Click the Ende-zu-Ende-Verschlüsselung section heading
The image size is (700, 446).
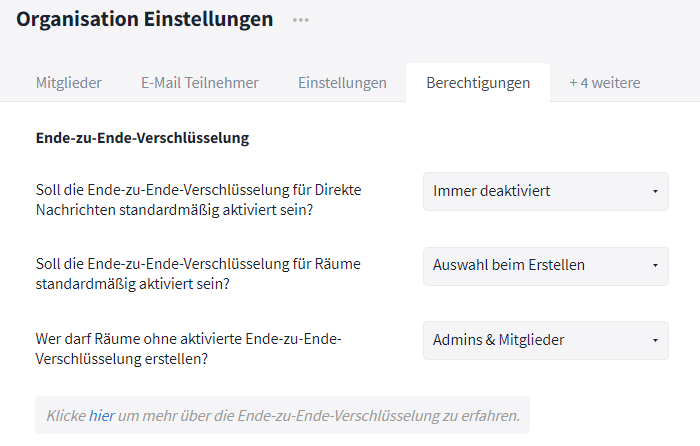[142, 138]
